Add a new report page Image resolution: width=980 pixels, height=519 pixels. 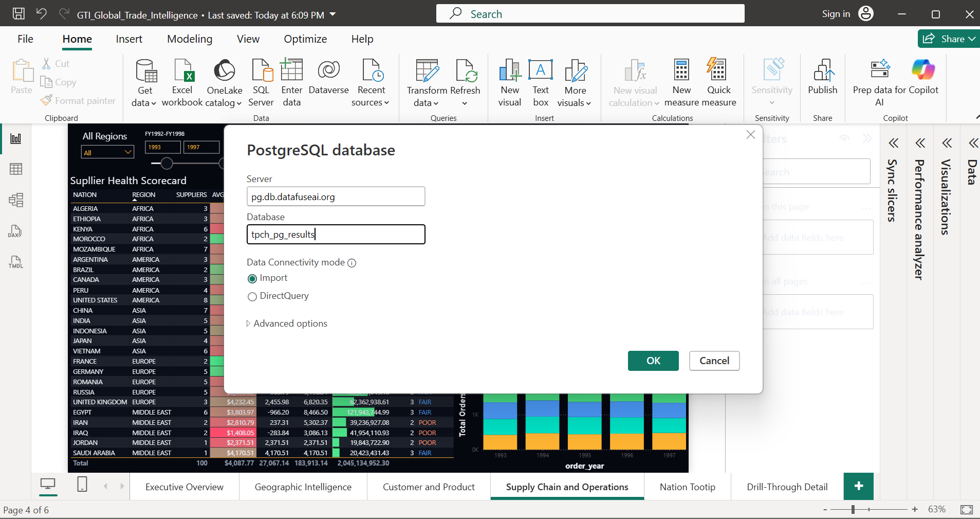point(859,486)
